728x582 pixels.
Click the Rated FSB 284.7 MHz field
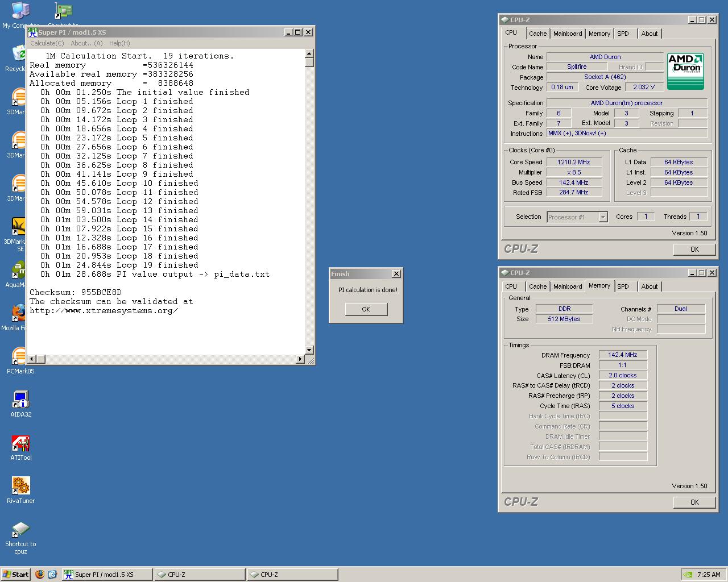tap(574, 192)
